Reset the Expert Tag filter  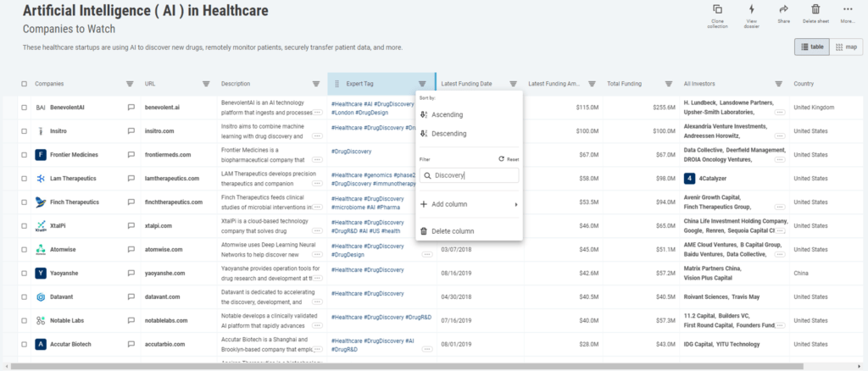[509, 159]
